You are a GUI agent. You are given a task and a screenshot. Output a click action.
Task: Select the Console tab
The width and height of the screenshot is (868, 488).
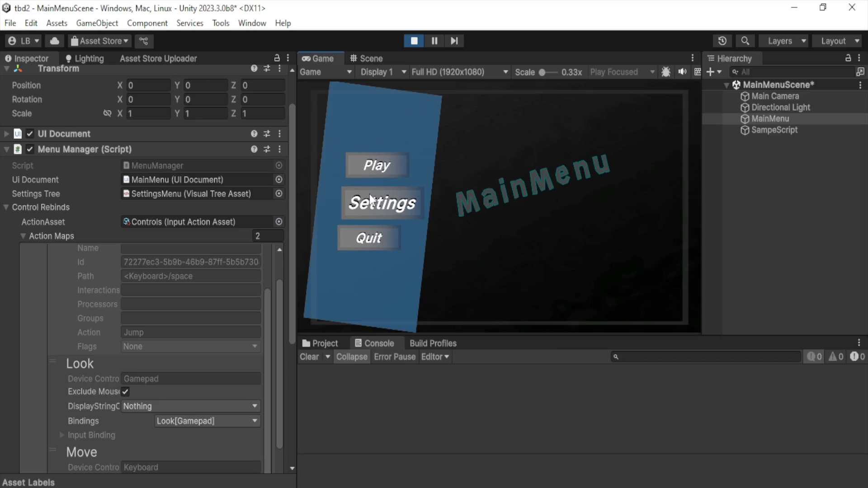click(374, 343)
